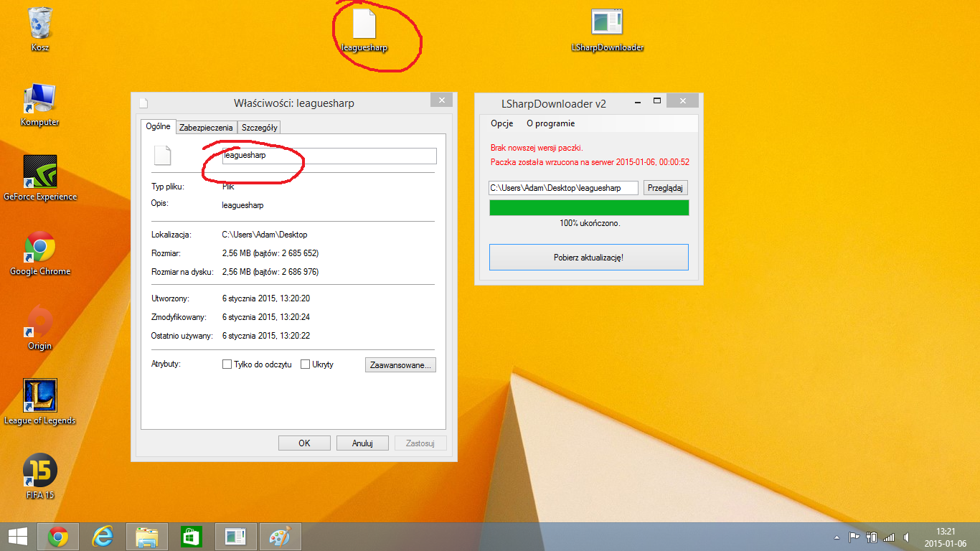Screen dimensions: 980x551
Task: Click the "Atrybuty:" label
Action: pyautogui.click(x=166, y=364)
